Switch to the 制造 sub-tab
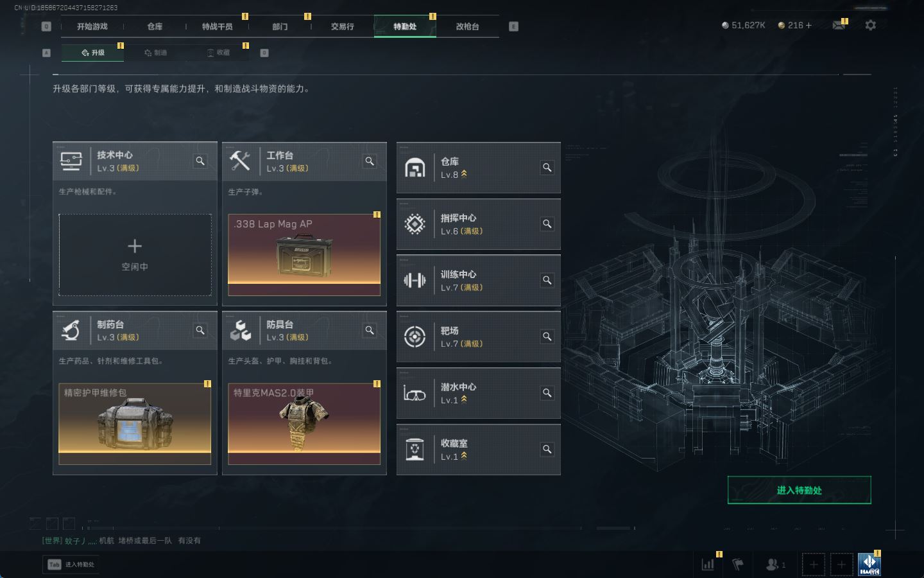 pyautogui.click(x=155, y=53)
